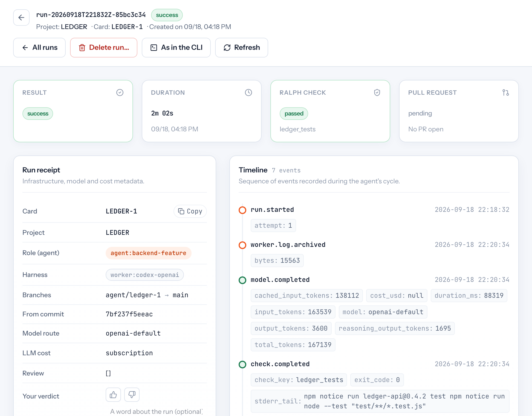Click the worker:codex-openai harness badge
The height and width of the screenshot is (416, 532).
point(145,275)
